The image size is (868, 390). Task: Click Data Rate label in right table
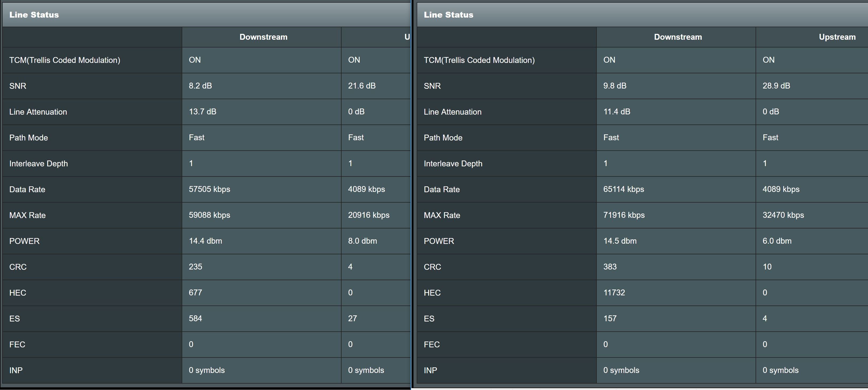[442, 190]
